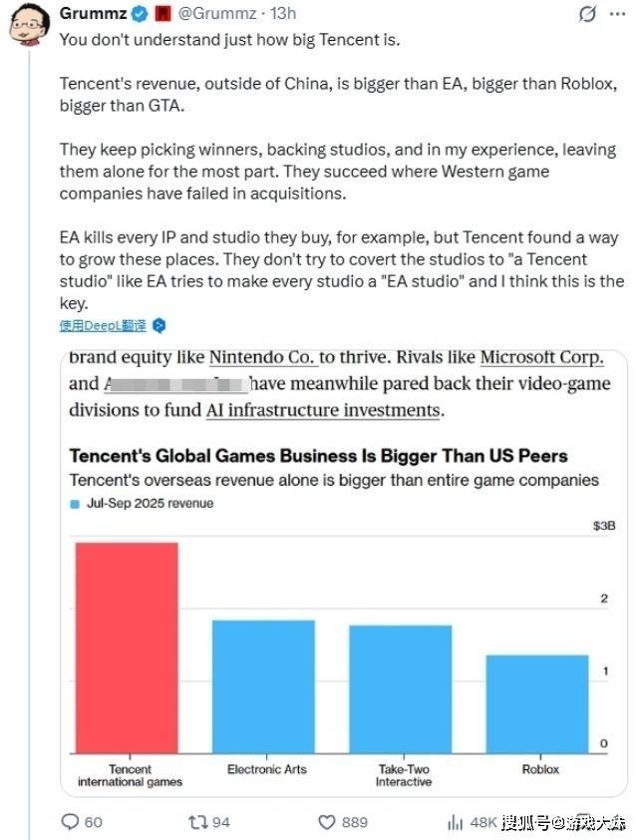The image size is (640, 840).
Task: Click the red Tencent international games bar
Action: tap(125, 646)
